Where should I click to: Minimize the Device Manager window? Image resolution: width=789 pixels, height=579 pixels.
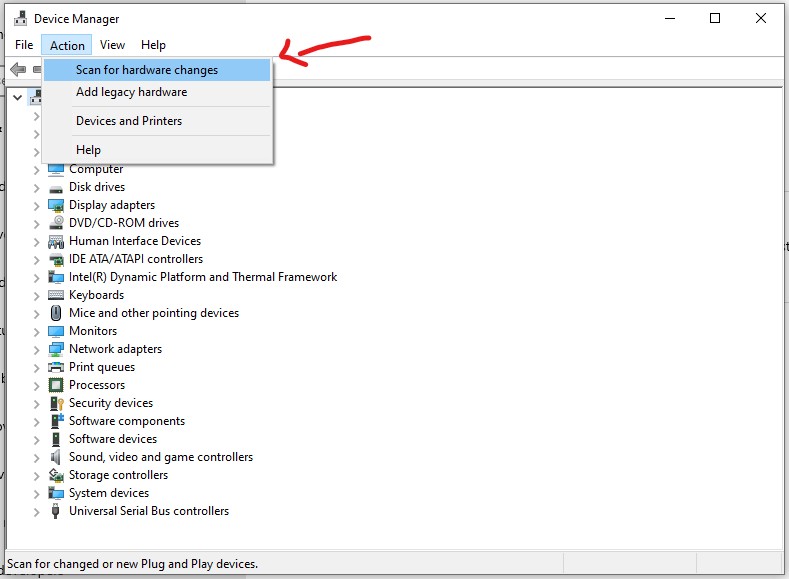tap(670, 19)
